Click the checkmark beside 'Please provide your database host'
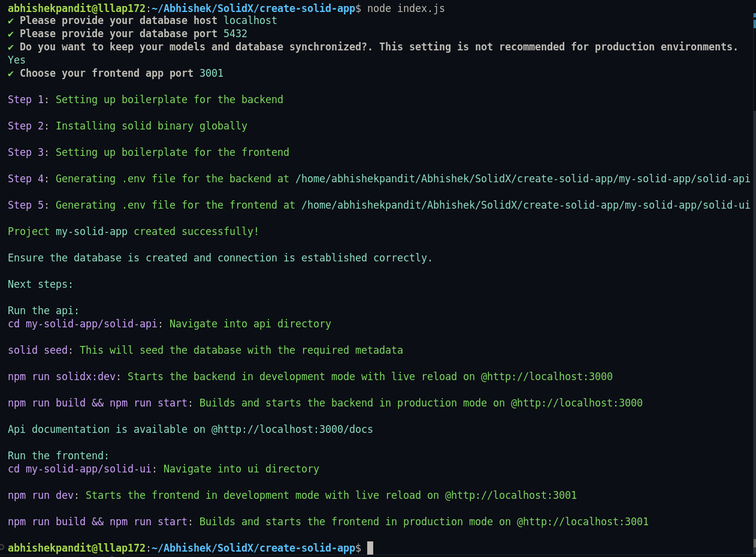Screen dimensions: 756x557 (11, 20)
